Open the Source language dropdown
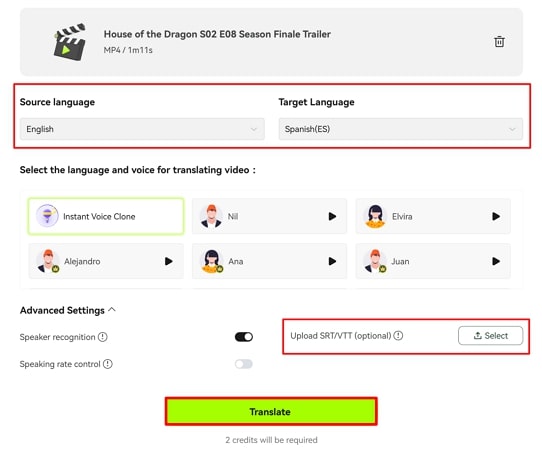 tap(142, 129)
